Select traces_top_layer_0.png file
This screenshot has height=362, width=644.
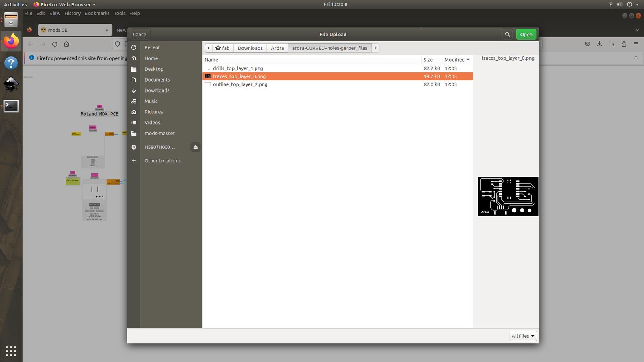(x=337, y=76)
